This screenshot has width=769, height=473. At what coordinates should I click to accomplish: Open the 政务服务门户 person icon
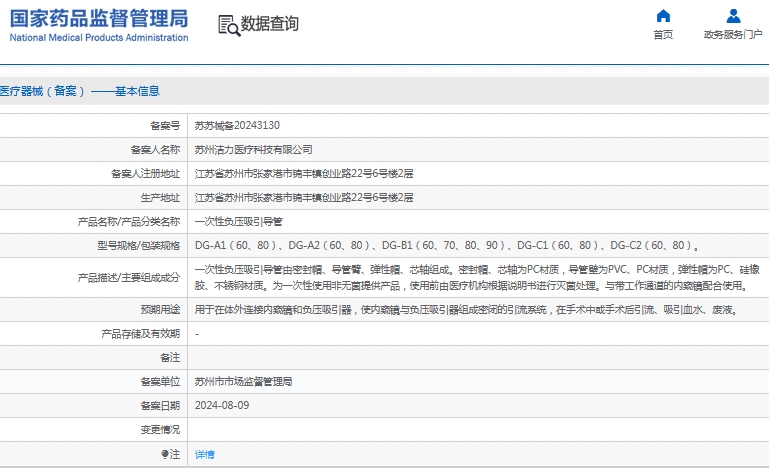[x=733, y=16]
